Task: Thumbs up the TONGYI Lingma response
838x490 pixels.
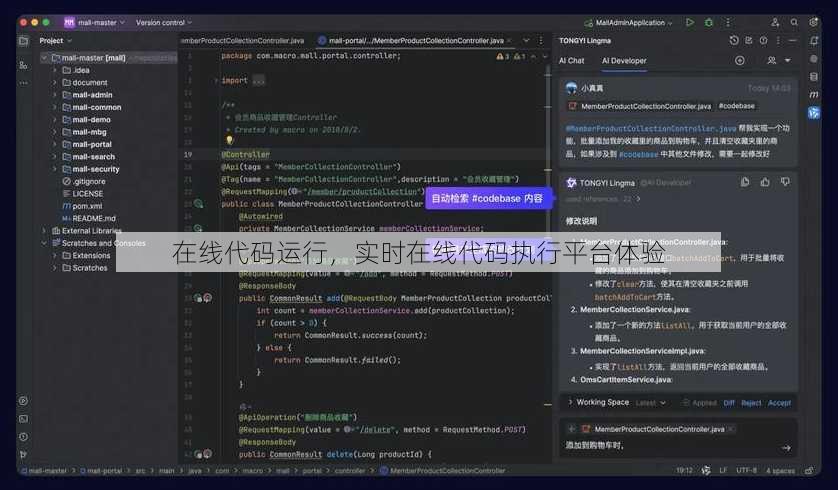Action: [765, 182]
